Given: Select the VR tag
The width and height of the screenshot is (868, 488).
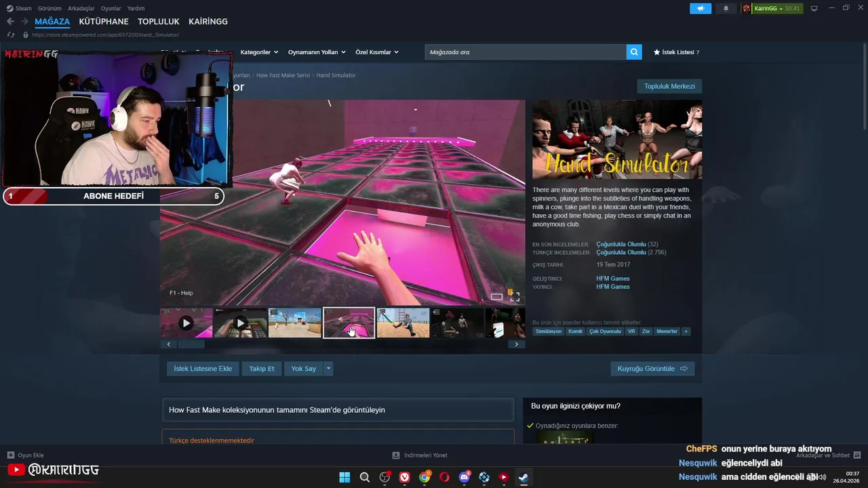Looking at the screenshot, I should coord(631,331).
